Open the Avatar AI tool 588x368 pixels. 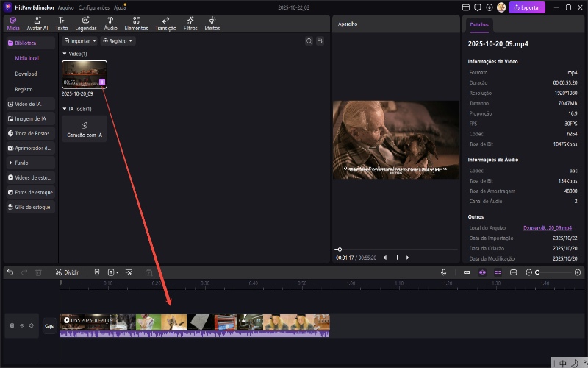(37, 24)
